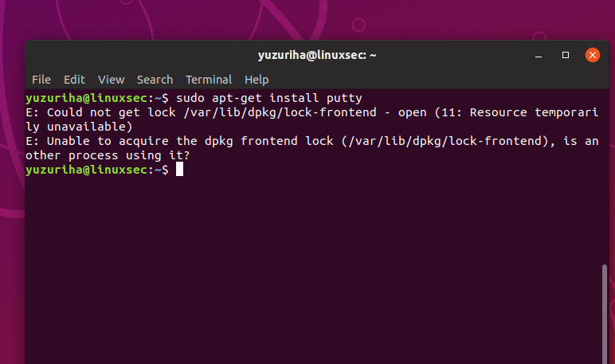The height and width of the screenshot is (364, 615).
Task: Click the last green yuzuriha@linuxsec prompt
Action: click(x=87, y=170)
